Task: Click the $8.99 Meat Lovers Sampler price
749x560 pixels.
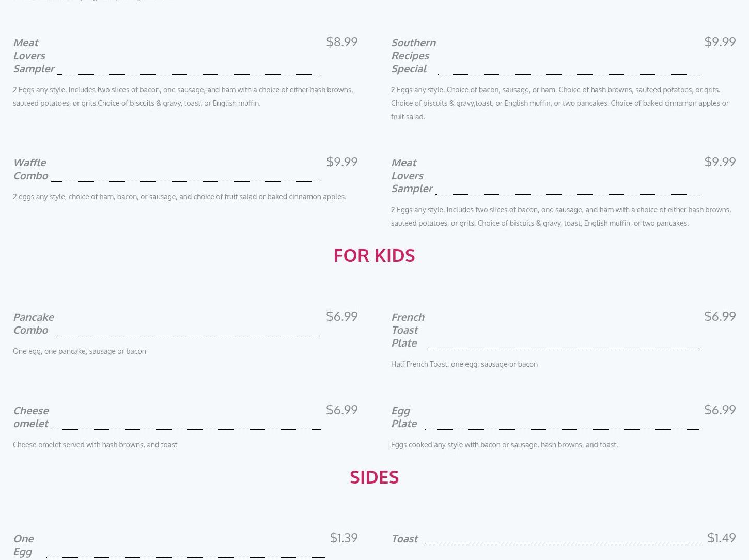Action: 342,42
